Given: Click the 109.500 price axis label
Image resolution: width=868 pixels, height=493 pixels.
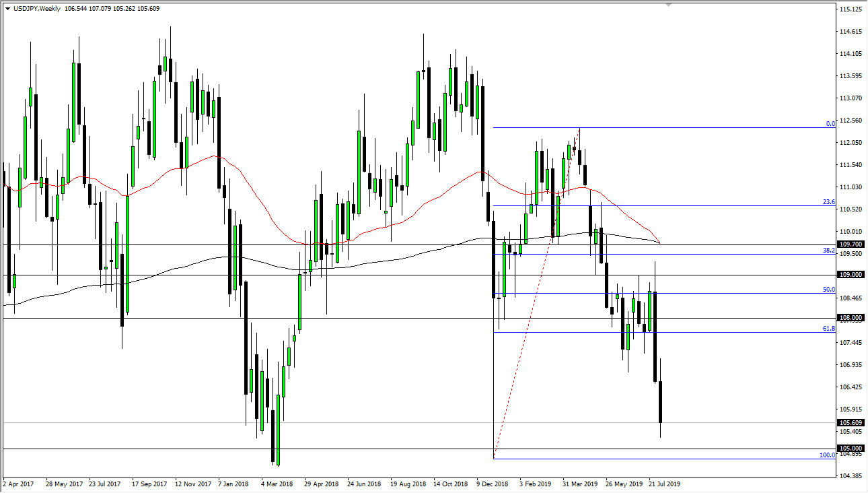Looking at the screenshot, I should 851,254.
